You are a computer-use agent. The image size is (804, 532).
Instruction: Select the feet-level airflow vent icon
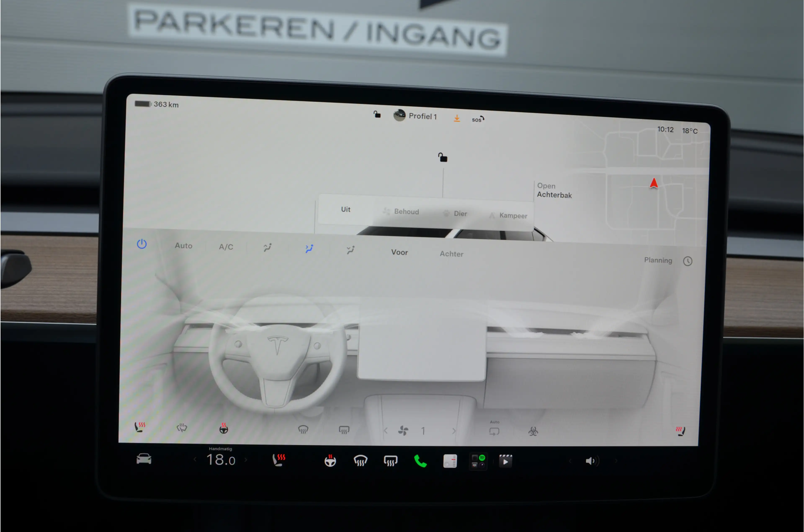coord(350,250)
